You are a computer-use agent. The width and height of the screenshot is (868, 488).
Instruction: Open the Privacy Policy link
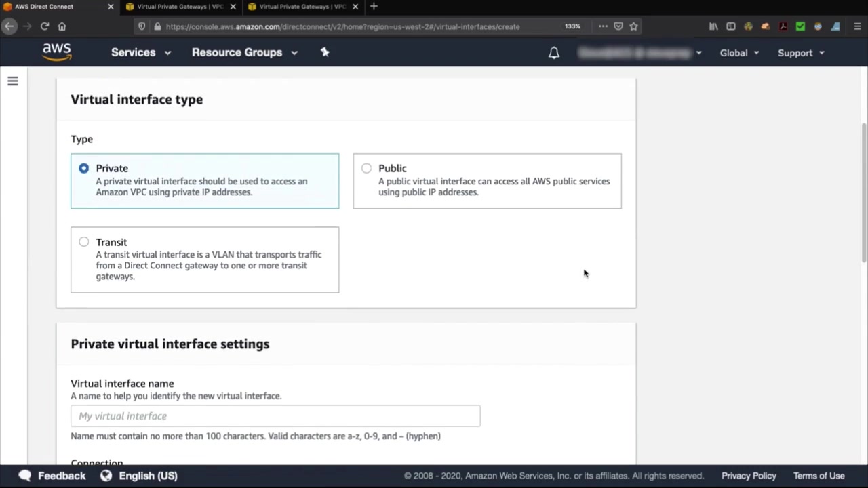(749, 476)
